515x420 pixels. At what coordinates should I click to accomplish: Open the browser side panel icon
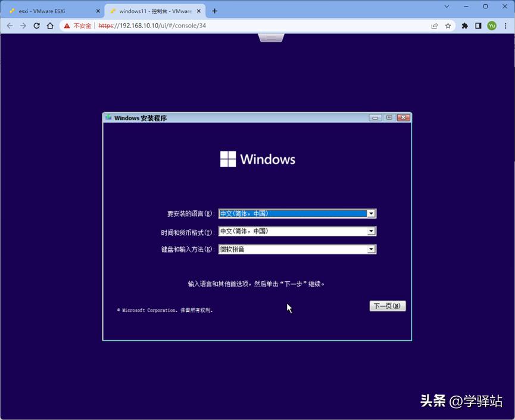tap(477, 26)
